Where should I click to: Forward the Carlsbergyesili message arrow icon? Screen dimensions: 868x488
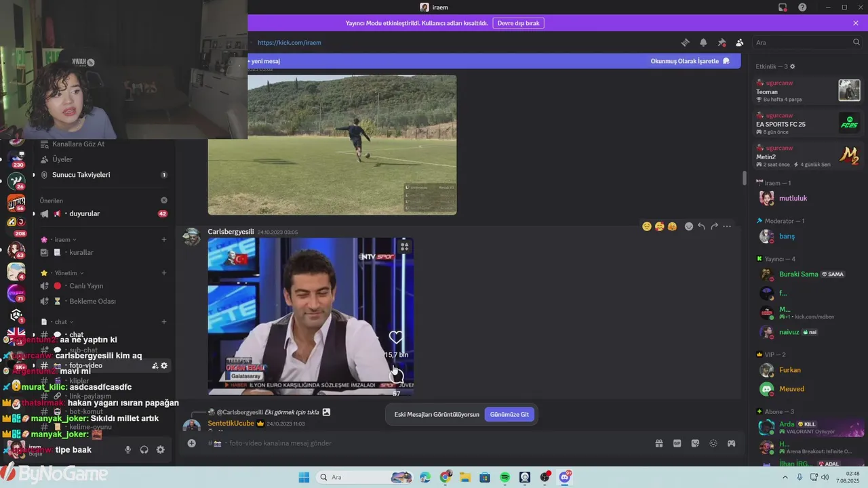pos(714,226)
